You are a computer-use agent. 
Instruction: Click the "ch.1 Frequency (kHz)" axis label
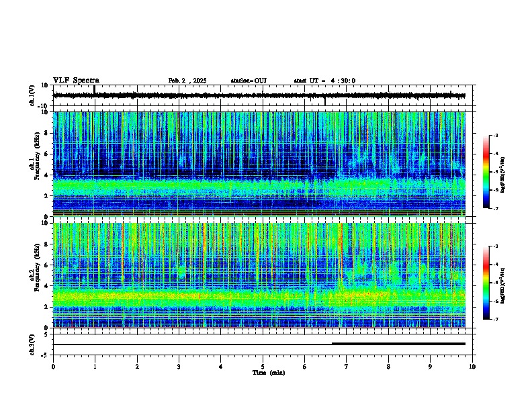35,156
